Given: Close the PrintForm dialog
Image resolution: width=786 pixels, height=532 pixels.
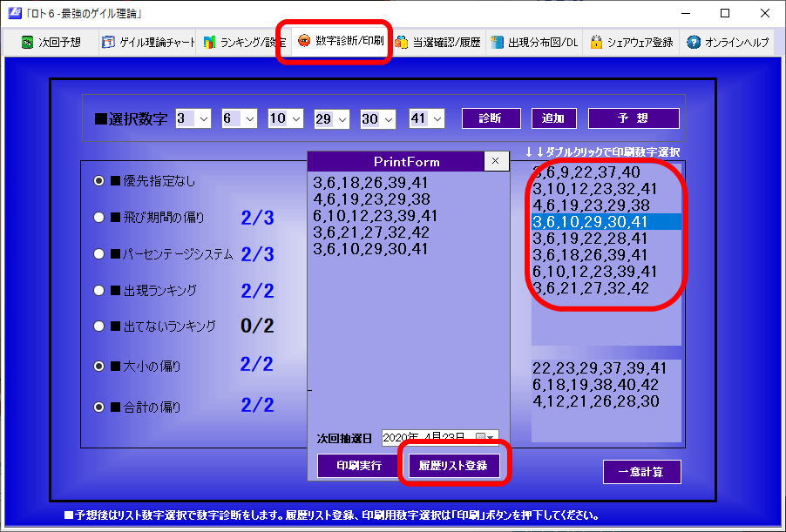Looking at the screenshot, I should coord(495,161).
